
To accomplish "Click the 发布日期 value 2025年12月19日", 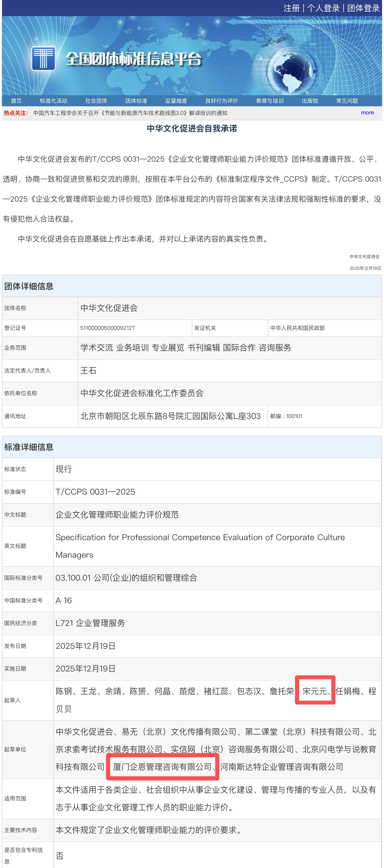I will (85, 646).
